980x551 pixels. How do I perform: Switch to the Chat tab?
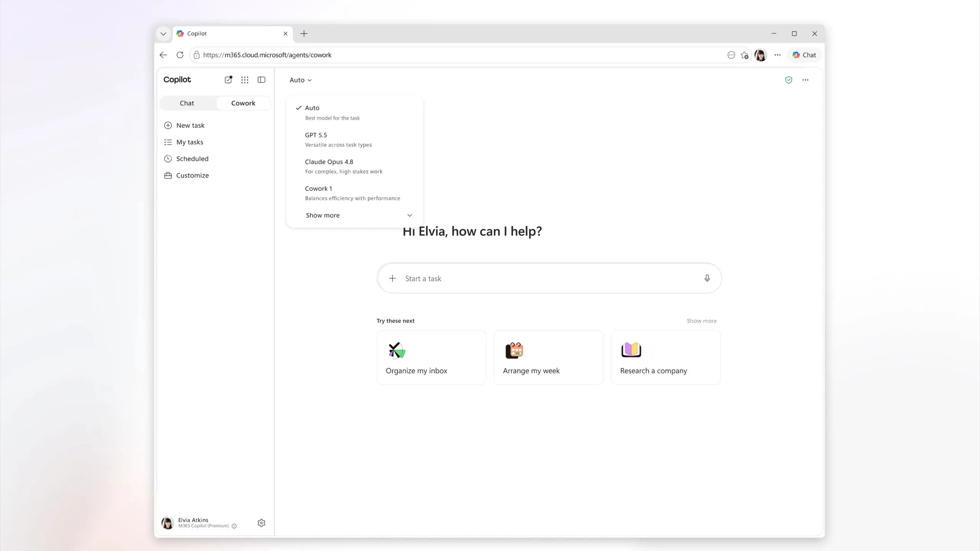(x=187, y=103)
